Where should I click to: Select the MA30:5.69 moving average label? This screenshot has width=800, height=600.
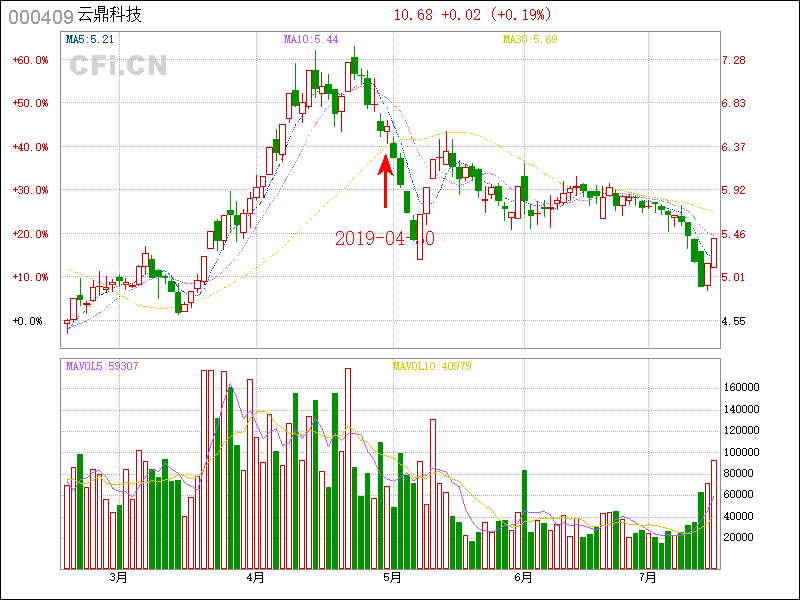pyautogui.click(x=529, y=39)
